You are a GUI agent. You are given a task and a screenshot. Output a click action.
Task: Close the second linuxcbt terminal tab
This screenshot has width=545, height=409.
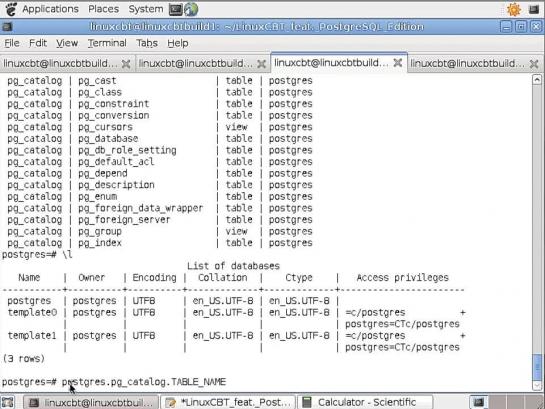[261, 64]
